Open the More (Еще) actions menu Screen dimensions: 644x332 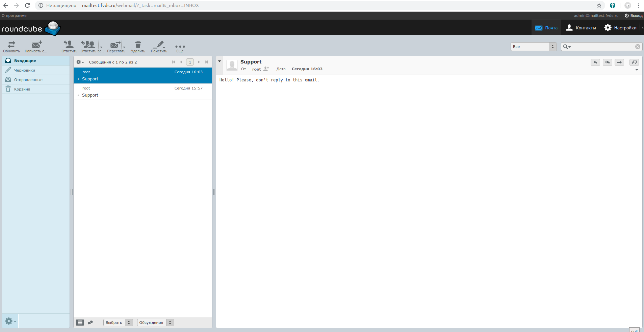click(180, 47)
